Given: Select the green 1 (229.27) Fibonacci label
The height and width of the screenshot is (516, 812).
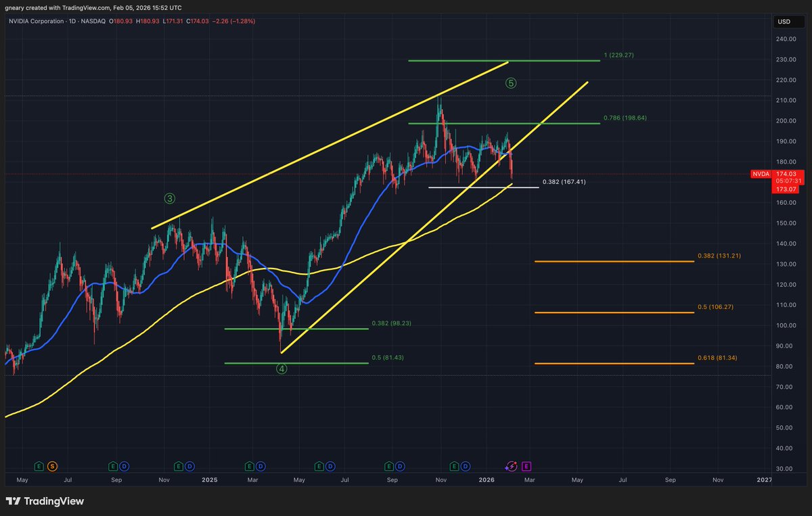Looking at the screenshot, I should (618, 55).
